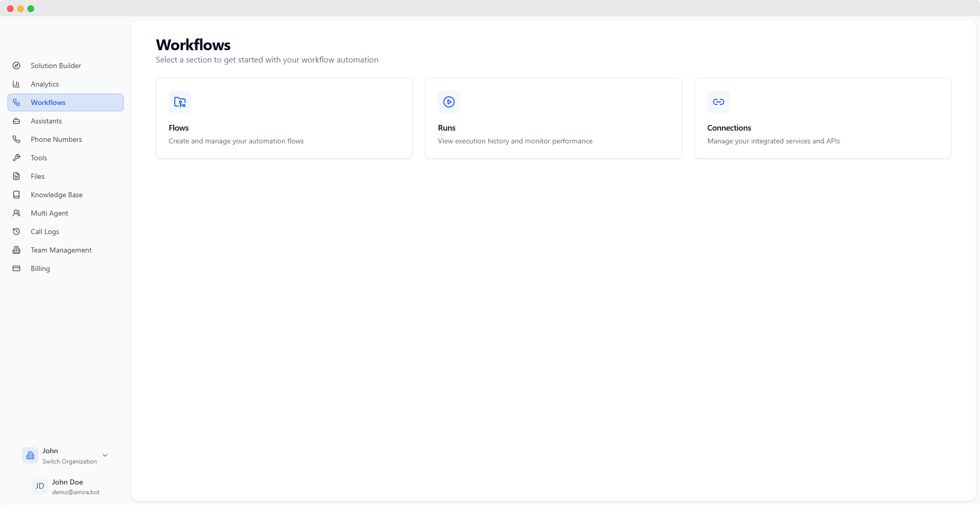
Task: Click the Runs play icon
Action: tap(449, 102)
